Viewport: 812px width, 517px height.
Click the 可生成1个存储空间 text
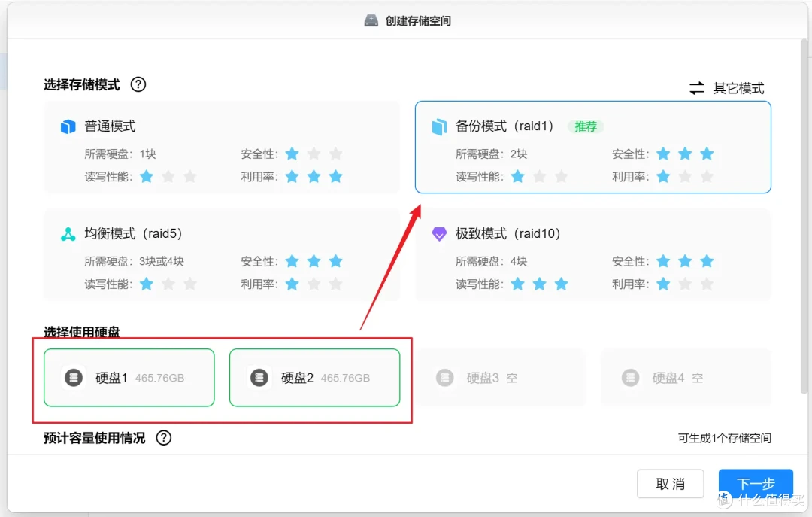click(725, 438)
